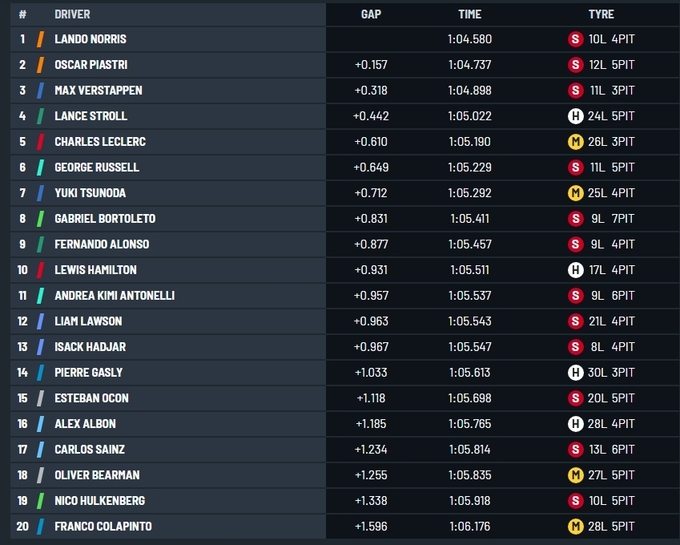Sort by the DRIVER column header

point(72,14)
